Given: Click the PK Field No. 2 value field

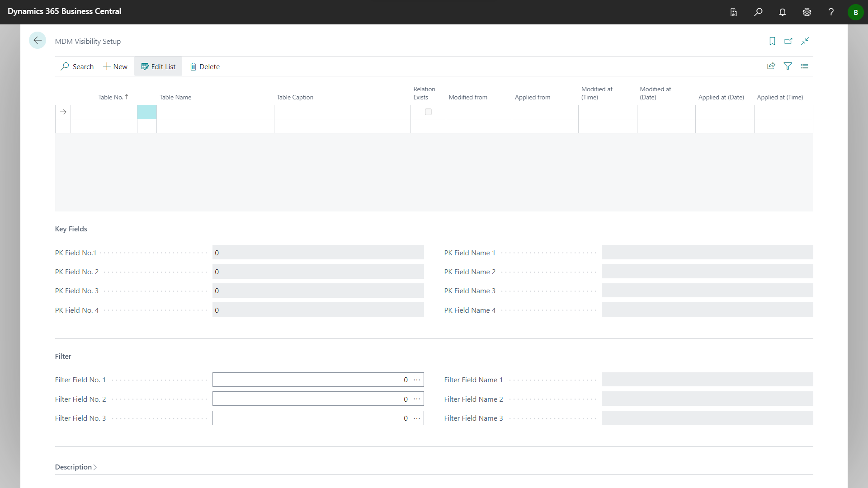Looking at the screenshot, I should (x=318, y=272).
